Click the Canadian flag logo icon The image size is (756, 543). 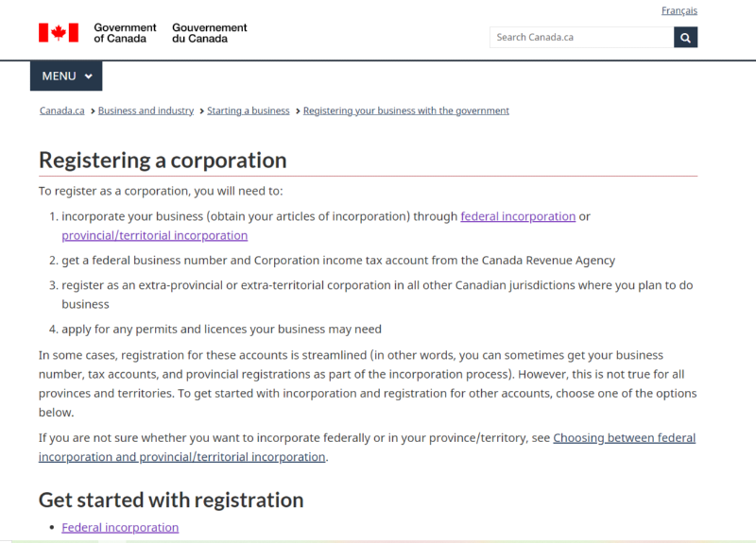(x=59, y=33)
